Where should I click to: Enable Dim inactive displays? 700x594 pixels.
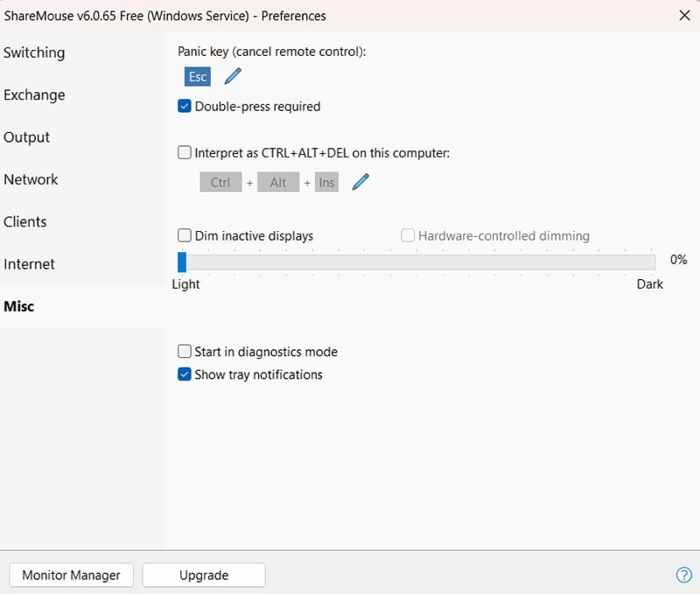coord(185,235)
